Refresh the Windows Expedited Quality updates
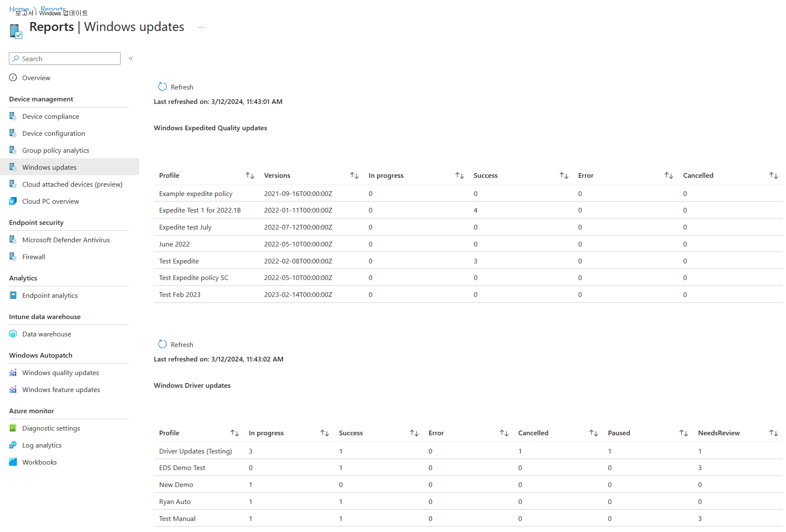This screenshot has width=786, height=532. tap(176, 87)
